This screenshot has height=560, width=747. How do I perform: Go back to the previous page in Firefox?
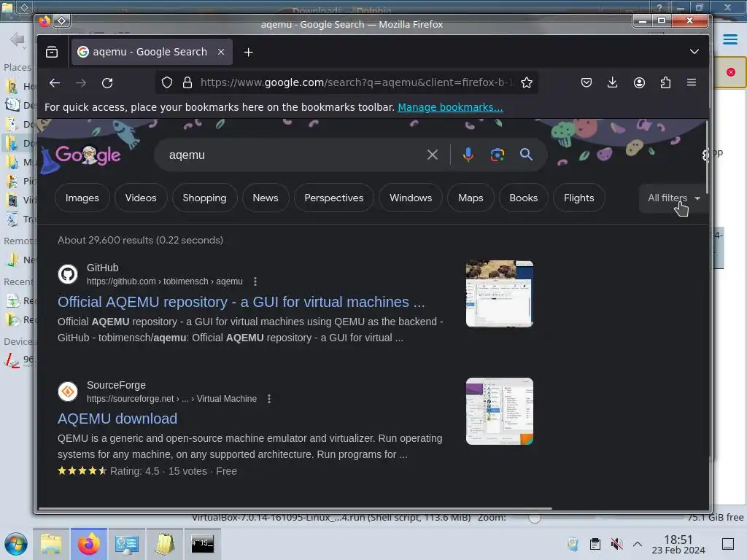pos(55,83)
